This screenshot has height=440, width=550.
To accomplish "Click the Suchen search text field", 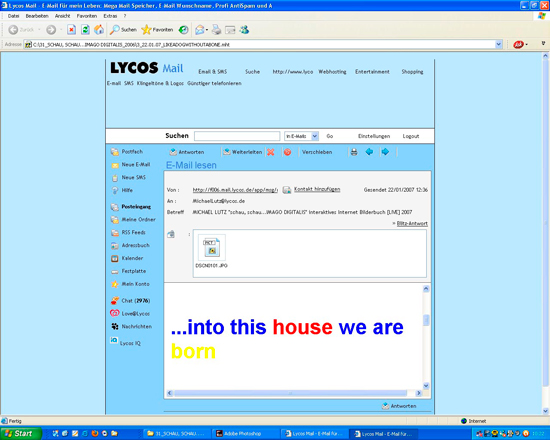I will (x=237, y=136).
